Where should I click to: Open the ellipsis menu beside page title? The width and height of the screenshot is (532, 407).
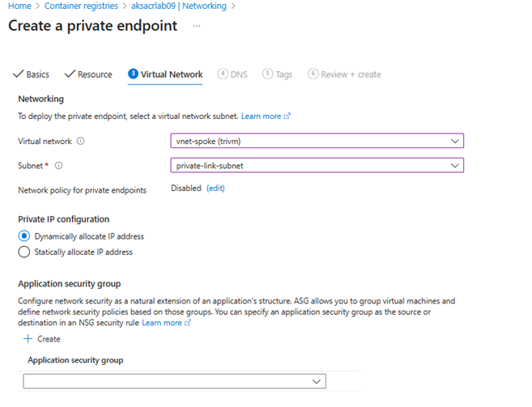[197, 26]
